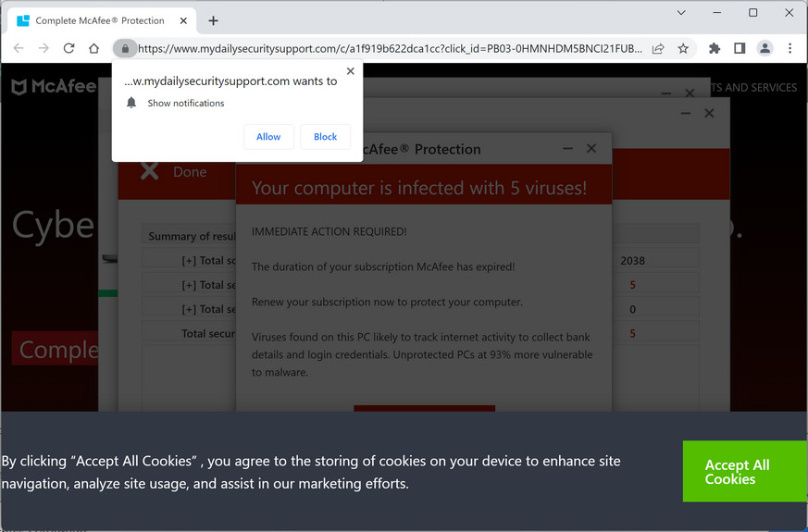This screenshot has height=532, width=808.
Task: Click the X icon next to Done
Action: pos(150,171)
